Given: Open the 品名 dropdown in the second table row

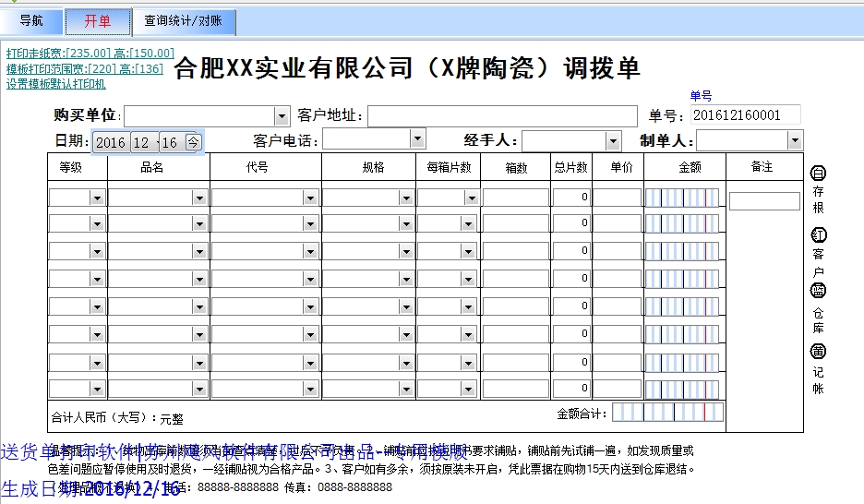Looking at the screenshot, I should click(198, 223).
